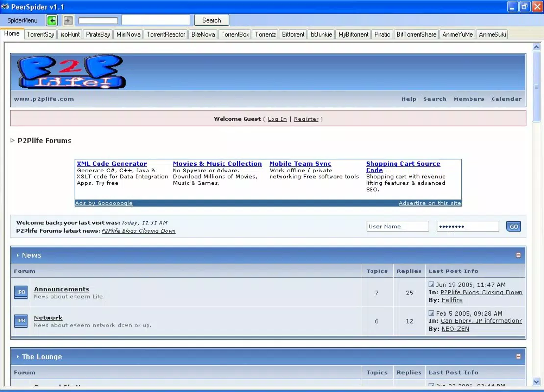Click the scrollbar up arrow
The width and height of the screenshot is (544, 392).
click(x=536, y=47)
